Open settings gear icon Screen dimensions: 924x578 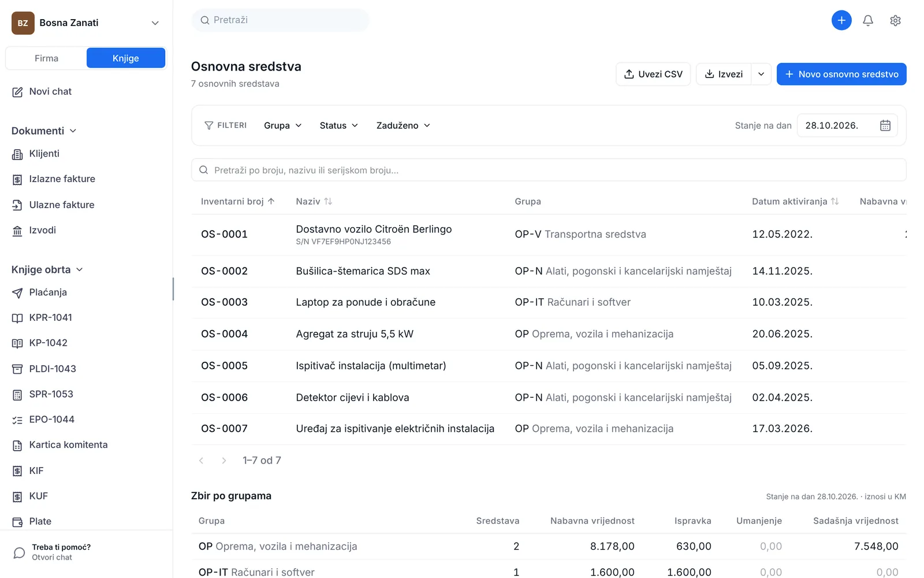(x=895, y=21)
